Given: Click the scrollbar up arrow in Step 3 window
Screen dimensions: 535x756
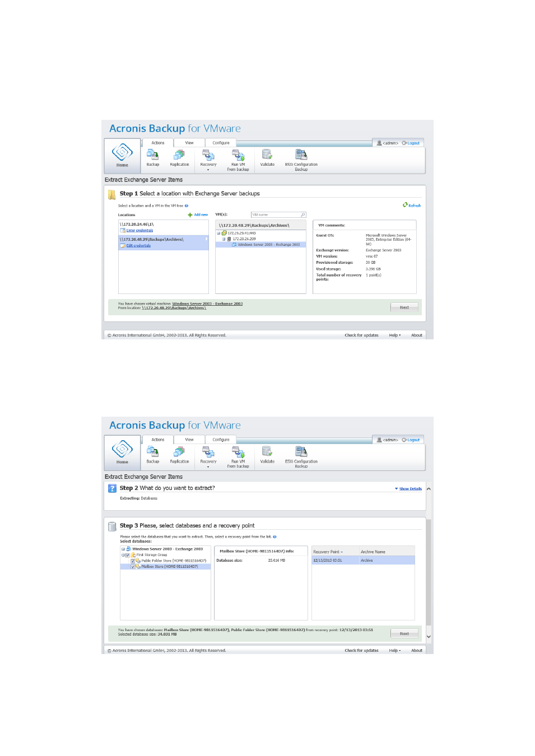Looking at the screenshot, I should (429, 489).
